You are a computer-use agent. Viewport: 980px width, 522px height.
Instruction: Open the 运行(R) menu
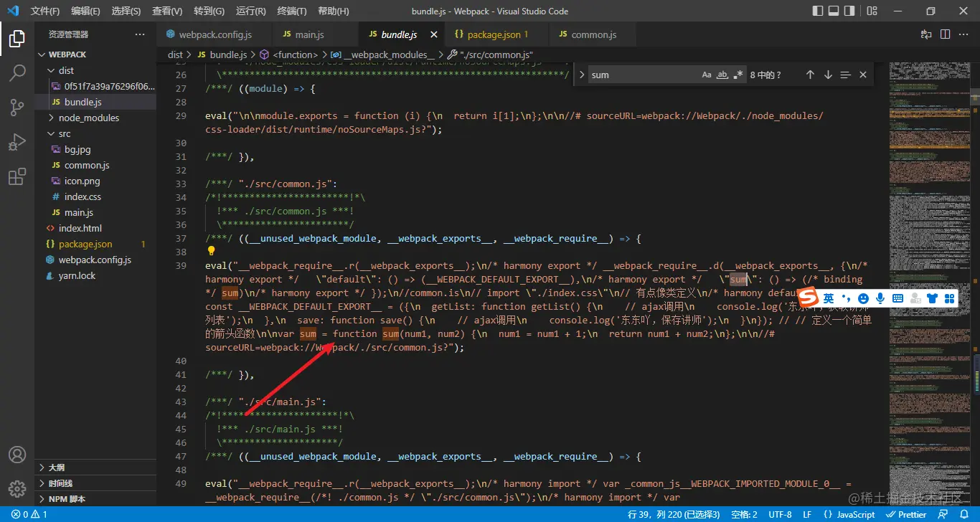point(250,11)
